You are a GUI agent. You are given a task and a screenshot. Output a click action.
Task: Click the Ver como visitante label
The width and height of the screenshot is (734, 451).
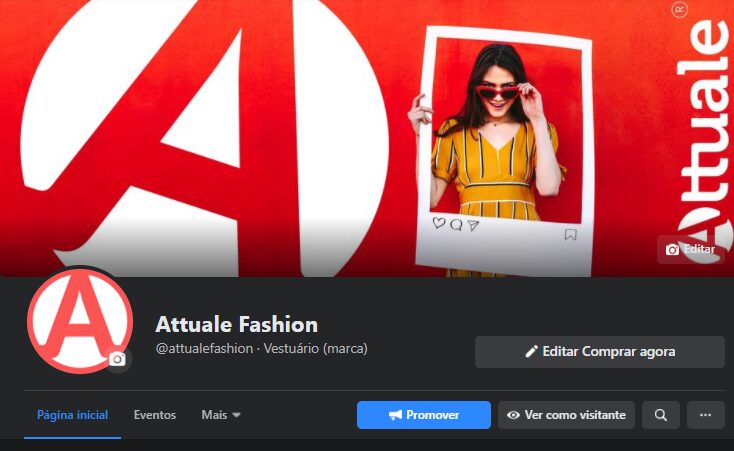(575, 415)
